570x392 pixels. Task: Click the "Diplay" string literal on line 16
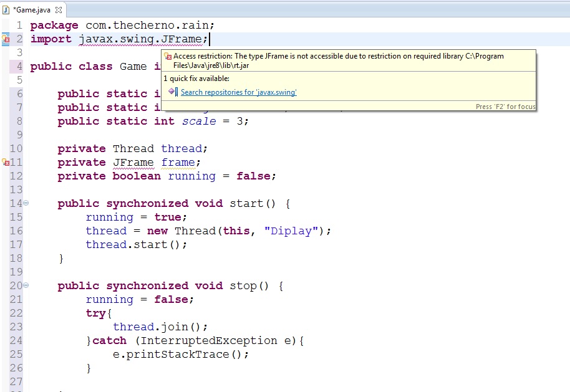pos(291,231)
